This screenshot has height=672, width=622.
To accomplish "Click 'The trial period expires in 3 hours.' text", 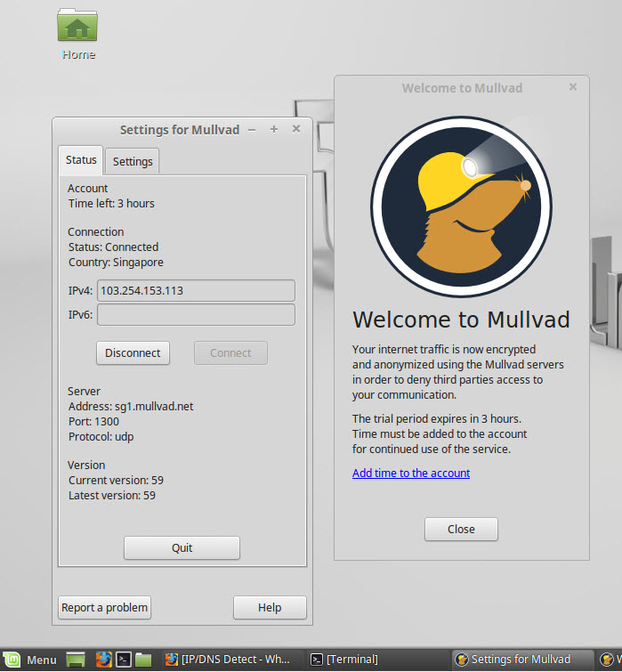I will [437, 418].
